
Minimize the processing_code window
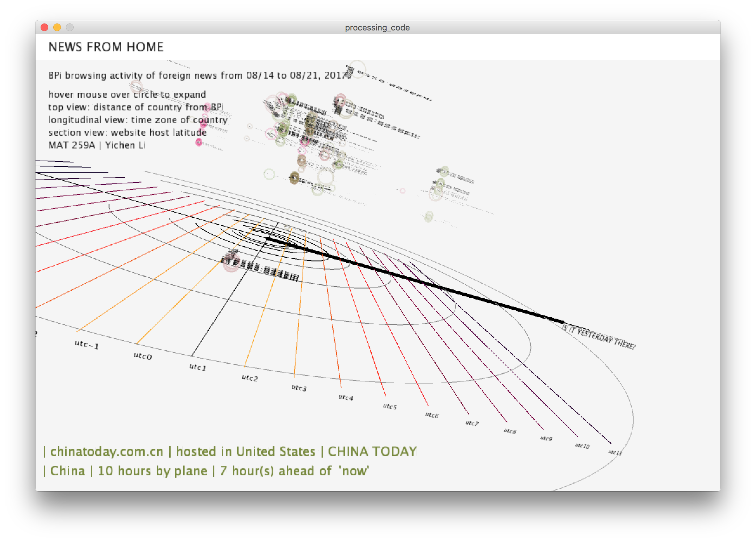click(57, 27)
